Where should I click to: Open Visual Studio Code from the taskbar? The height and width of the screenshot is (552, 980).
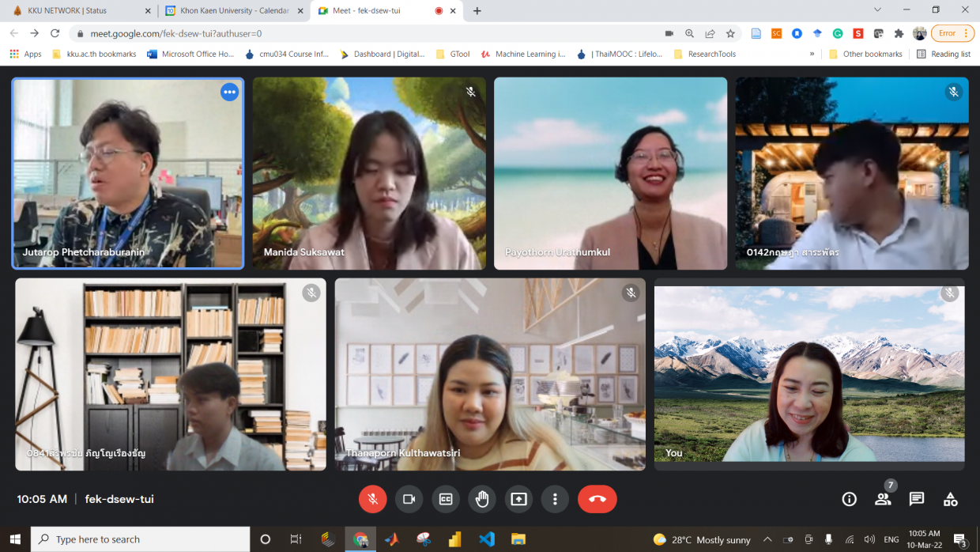(x=487, y=539)
